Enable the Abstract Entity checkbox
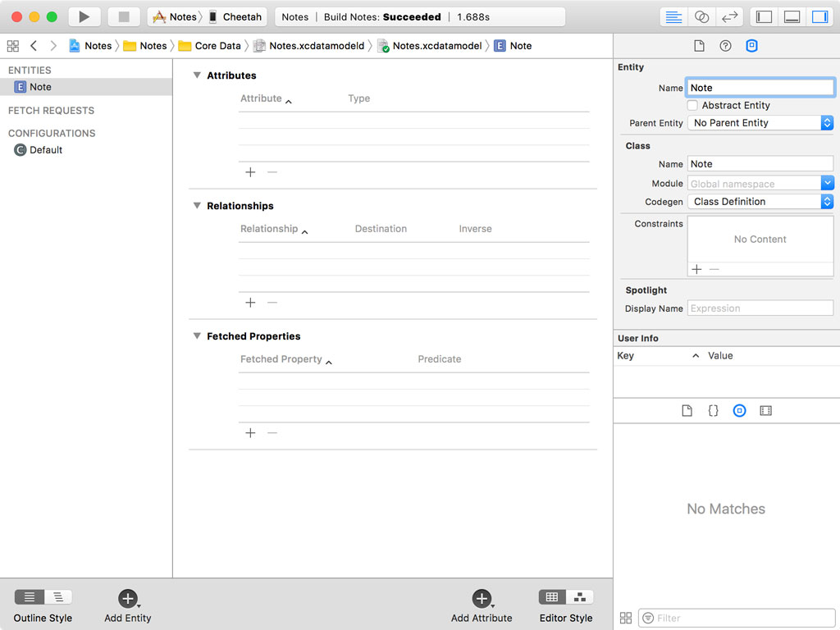Image resolution: width=840 pixels, height=630 pixels. [x=692, y=105]
